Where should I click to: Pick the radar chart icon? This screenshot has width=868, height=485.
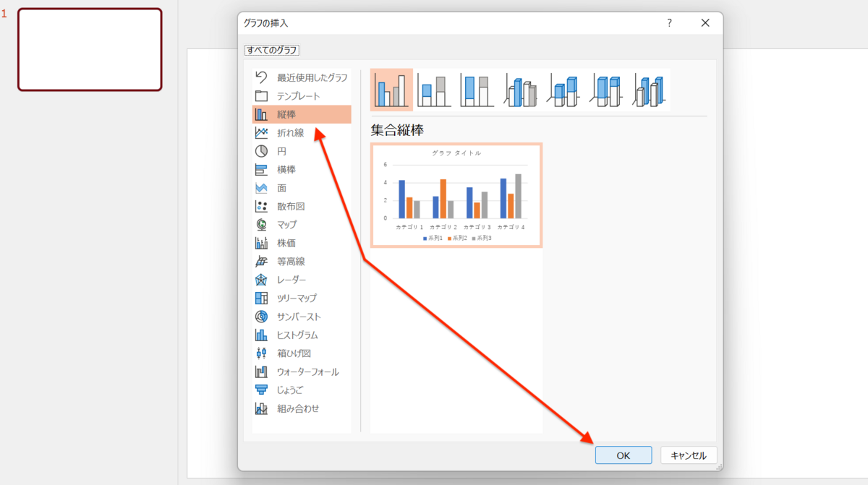262,280
